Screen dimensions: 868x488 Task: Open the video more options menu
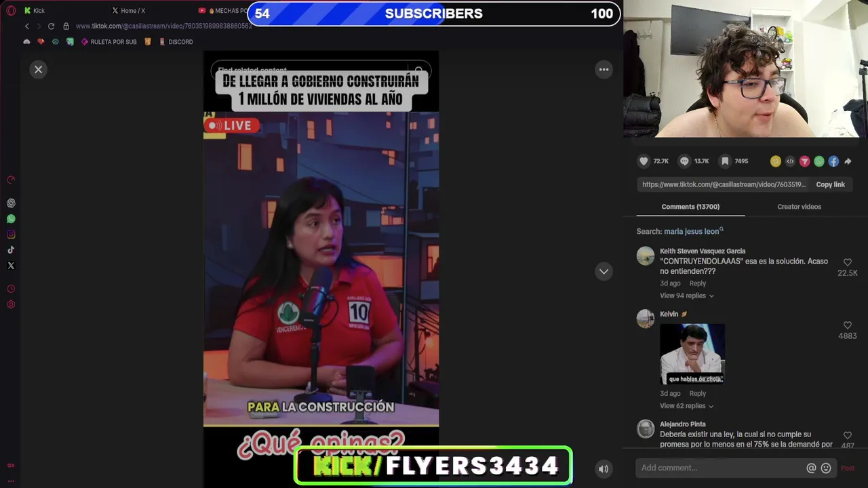[x=604, y=69]
